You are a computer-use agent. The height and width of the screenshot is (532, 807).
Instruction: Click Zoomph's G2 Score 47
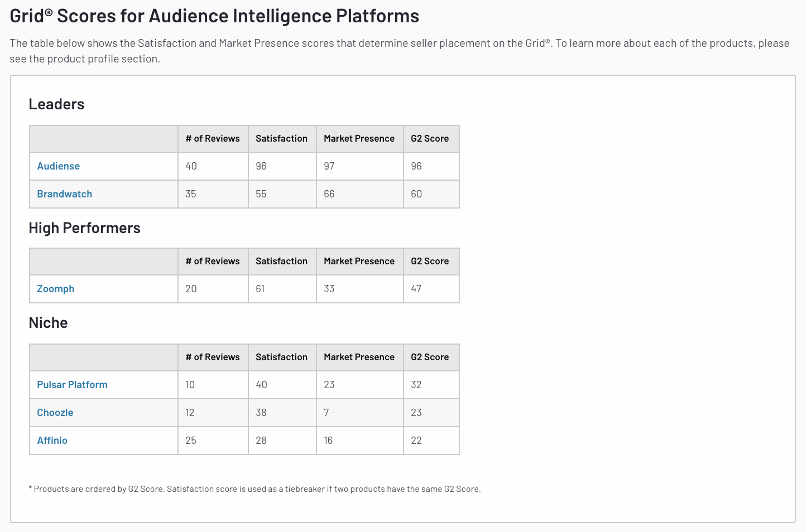[x=416, y=289]
